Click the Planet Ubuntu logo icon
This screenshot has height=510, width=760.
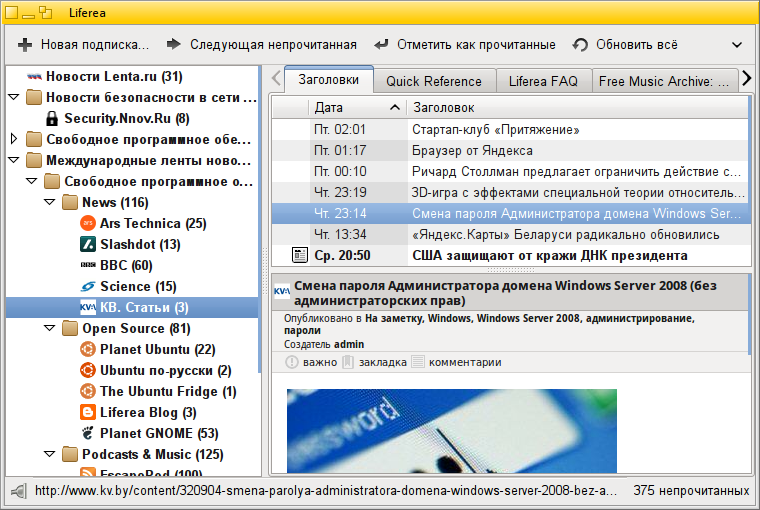[x=88, y=350]
